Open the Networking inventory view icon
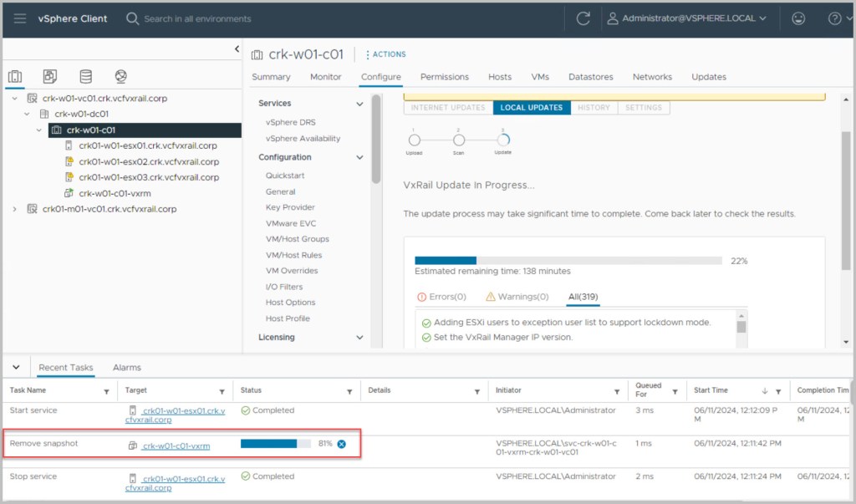 point(120,77)
